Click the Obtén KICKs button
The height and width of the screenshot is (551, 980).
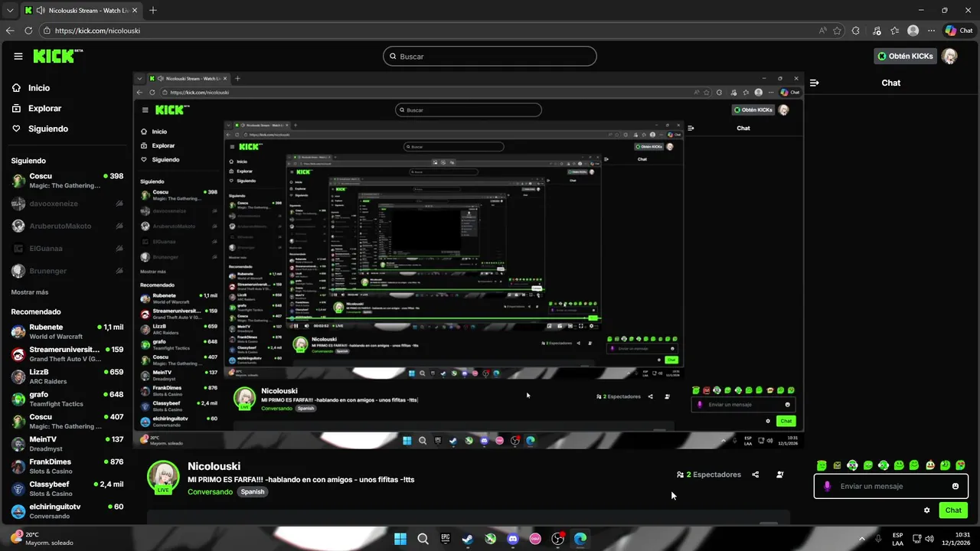tap(906, 56)
